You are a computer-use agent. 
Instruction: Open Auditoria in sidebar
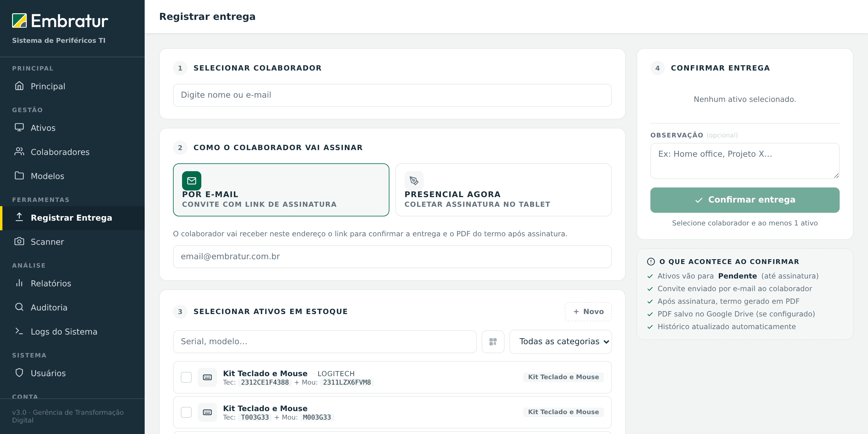pos(72,307)
